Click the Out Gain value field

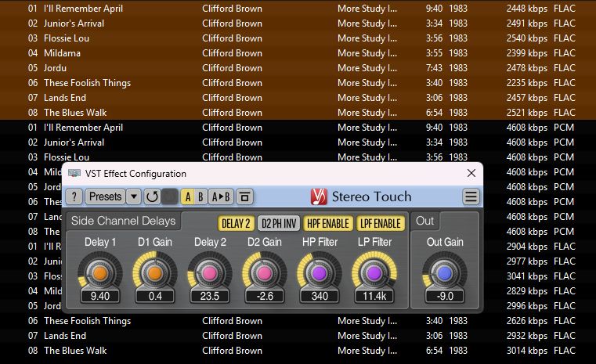[444, 297]
